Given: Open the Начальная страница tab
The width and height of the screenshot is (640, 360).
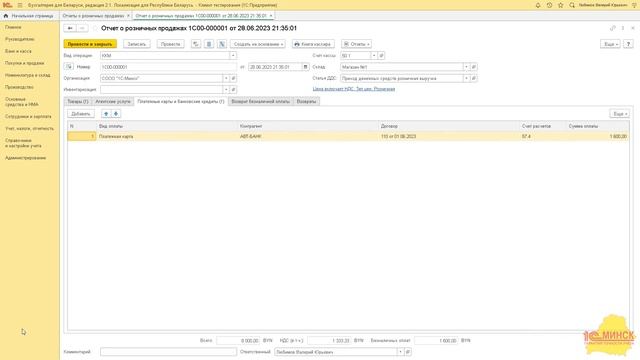Looking at the screenshot, I should pyautogui.click(x=29, y=16).
